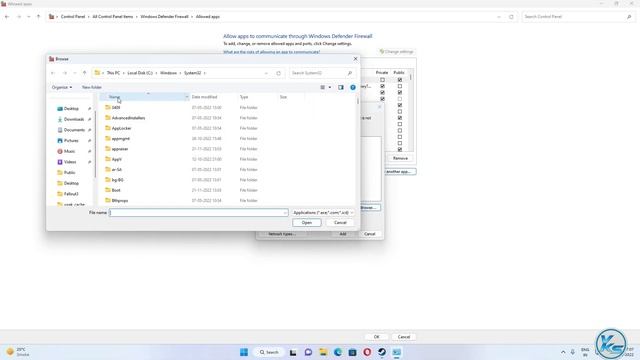Select the appmgmt folder

tap(120, 139)
